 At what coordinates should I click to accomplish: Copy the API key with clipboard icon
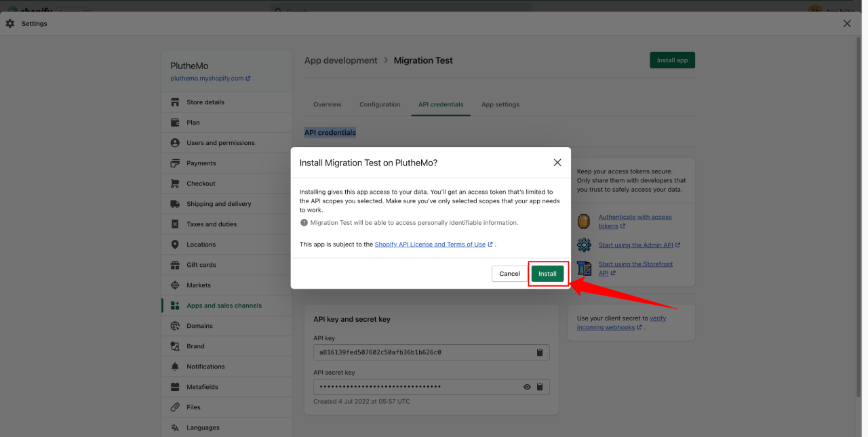coord(540,352)
